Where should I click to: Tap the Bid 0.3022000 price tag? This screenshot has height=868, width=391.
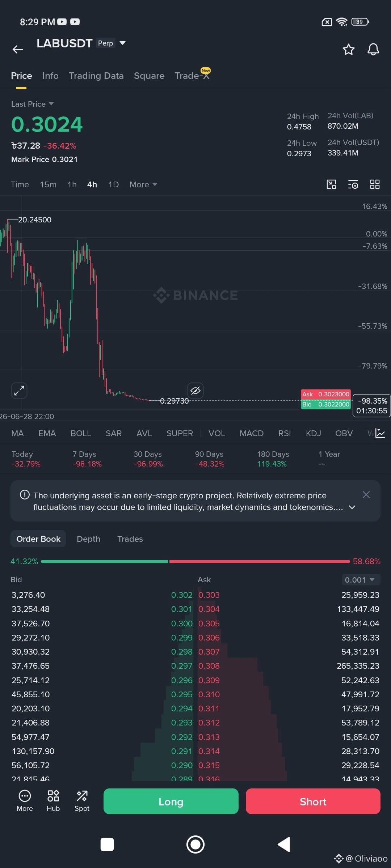coord(326,404)
